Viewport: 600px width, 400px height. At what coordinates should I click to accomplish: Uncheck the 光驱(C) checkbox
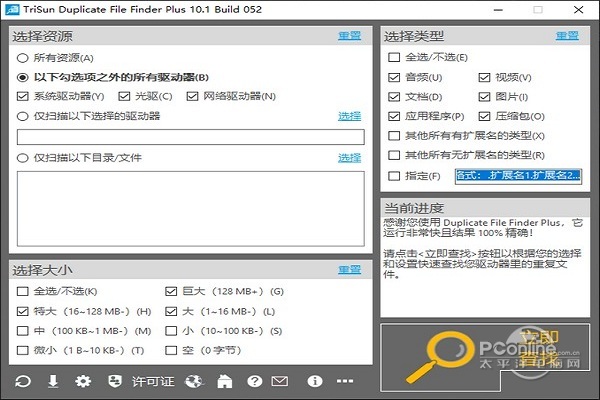(x=124, y=96)
